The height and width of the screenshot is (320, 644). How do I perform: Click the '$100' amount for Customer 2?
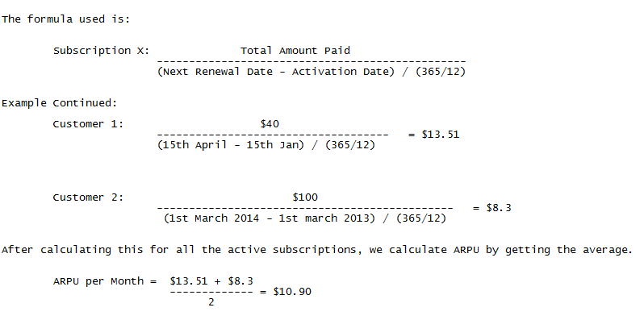pos(305,197)
